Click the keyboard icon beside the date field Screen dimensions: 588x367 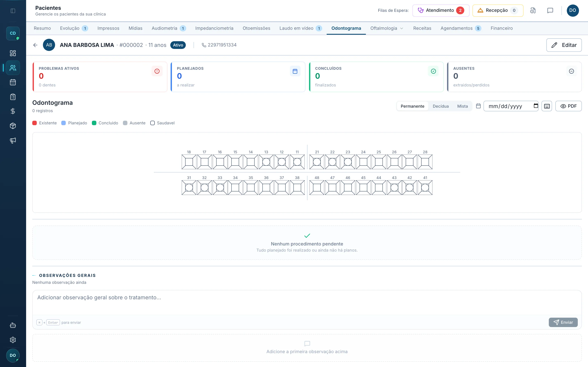pos(547,106)
